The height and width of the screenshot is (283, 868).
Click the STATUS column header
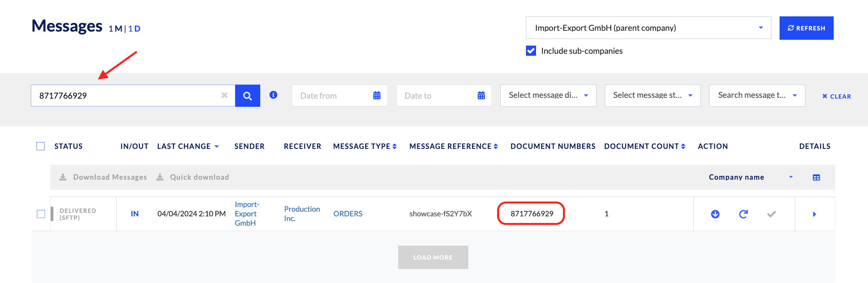click(x=69, y=146)
